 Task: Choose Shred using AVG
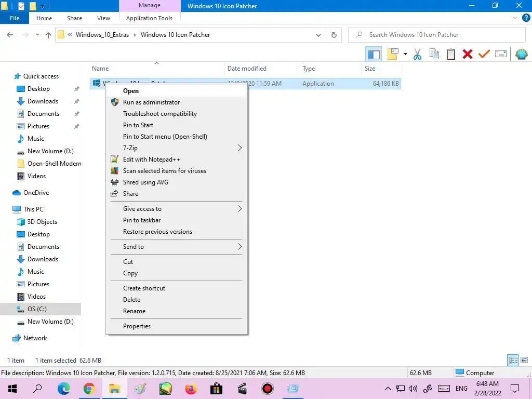(x=176, y=182)
